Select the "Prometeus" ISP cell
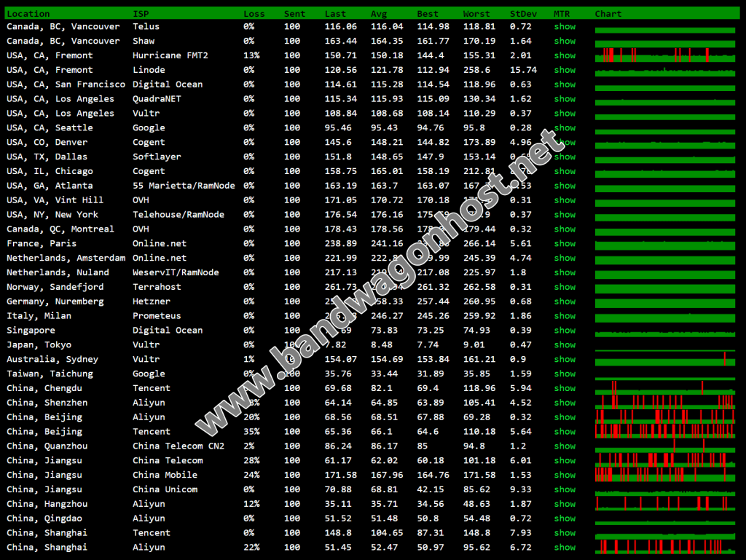 click(157, 316)
